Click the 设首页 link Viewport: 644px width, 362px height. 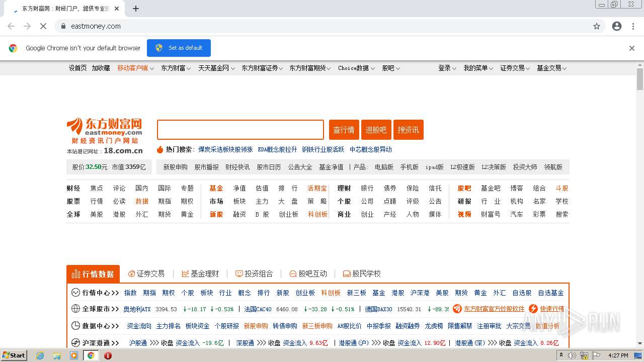[x=77, y=68]
